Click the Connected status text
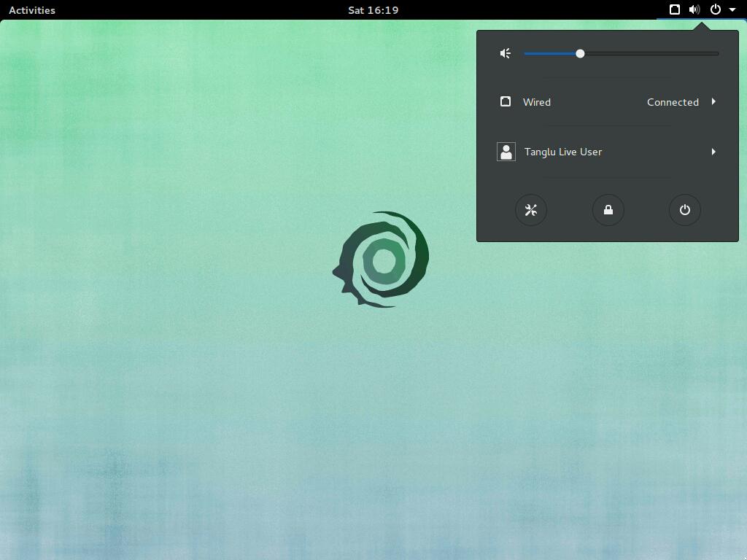747x560 pixels. [x=673, y=102]
